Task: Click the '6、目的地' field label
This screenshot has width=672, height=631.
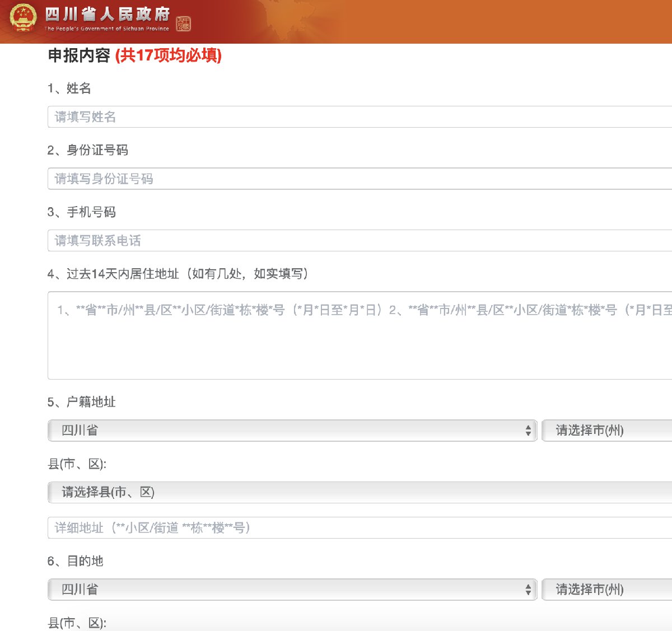Action: (76, 561)
